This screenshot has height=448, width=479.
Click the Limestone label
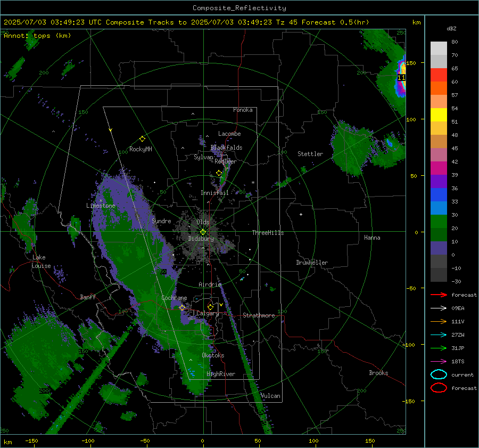tap(101, 206)
